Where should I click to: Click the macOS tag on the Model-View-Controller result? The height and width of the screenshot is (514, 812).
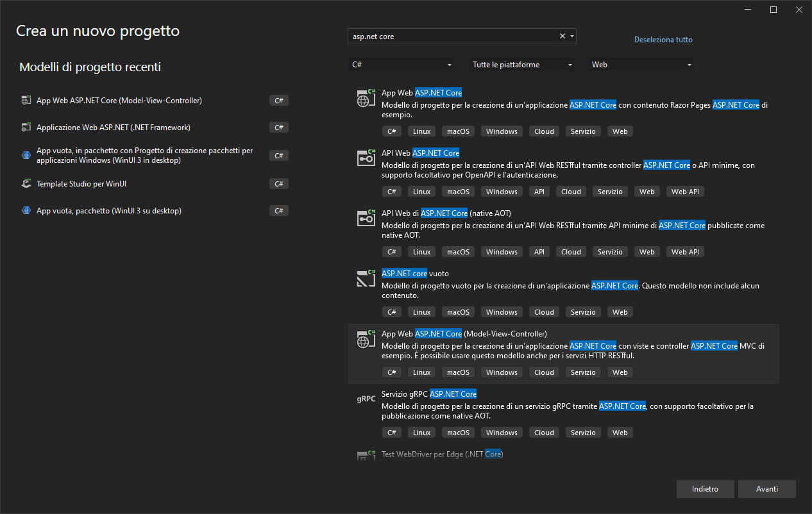click(459, 372)
